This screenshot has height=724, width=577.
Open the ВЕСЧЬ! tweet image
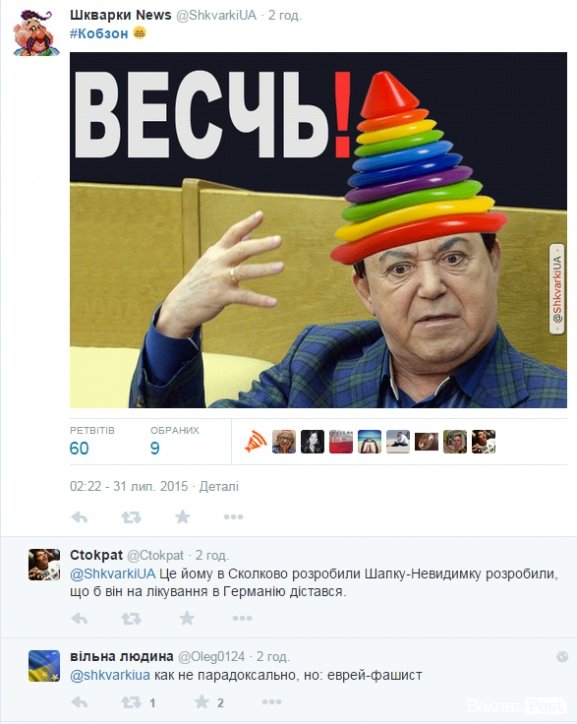(318, 230)
